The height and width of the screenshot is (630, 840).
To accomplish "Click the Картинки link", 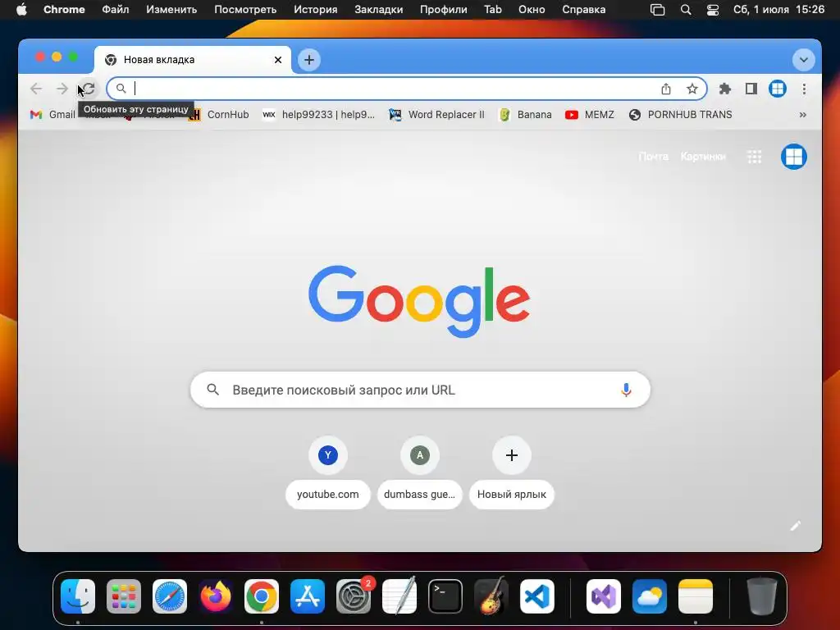I will click(x=703, y=157).
